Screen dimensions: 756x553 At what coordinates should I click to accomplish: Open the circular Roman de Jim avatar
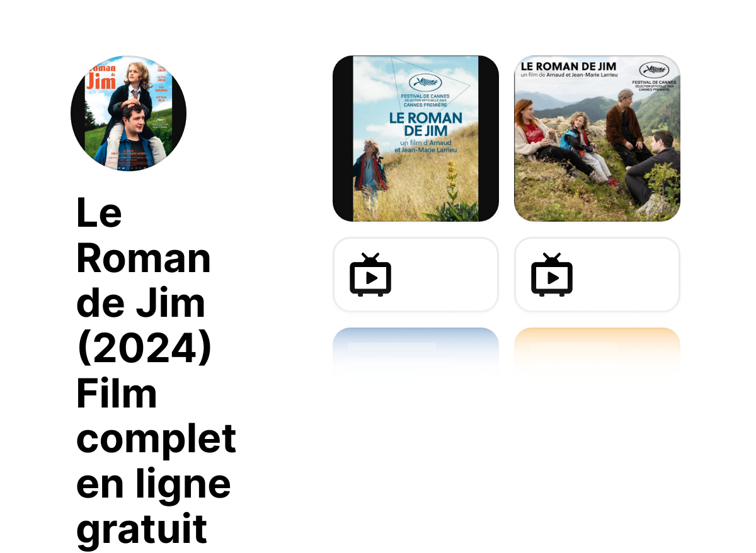129,113
